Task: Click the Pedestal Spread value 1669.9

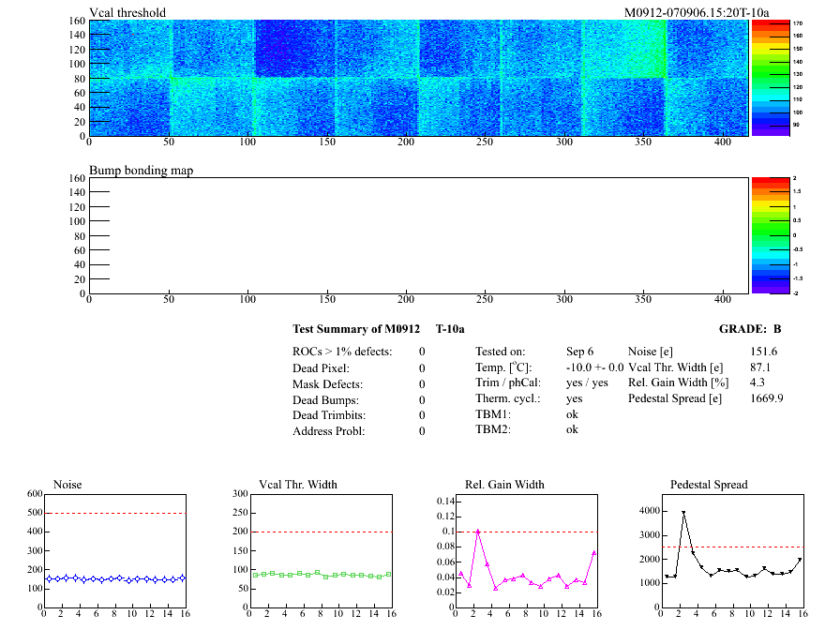Action: tap(766, 398)
